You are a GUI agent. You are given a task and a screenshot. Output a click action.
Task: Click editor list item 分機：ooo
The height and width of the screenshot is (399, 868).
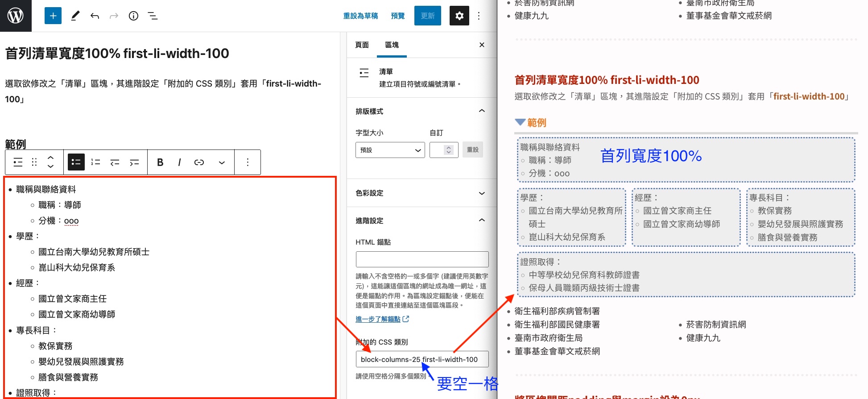pyautogui.click(x=58, y=220)
